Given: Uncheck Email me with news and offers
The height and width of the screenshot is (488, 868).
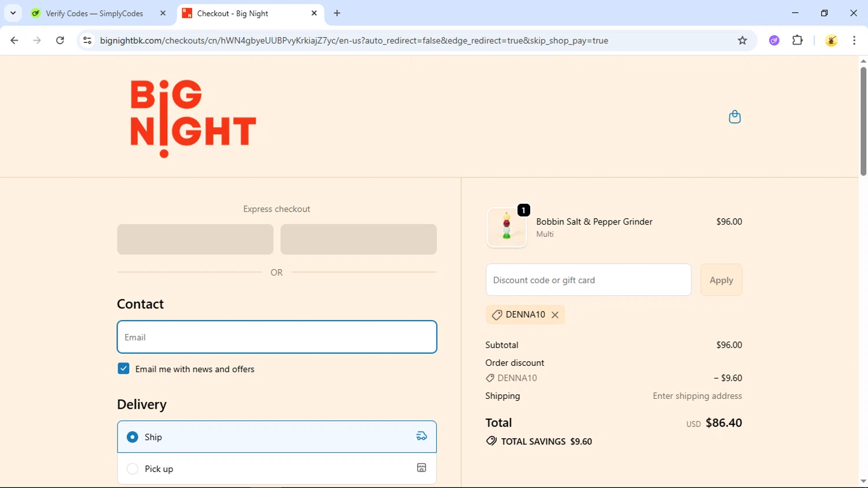Looking at the screenshot, I should point(123,369).
